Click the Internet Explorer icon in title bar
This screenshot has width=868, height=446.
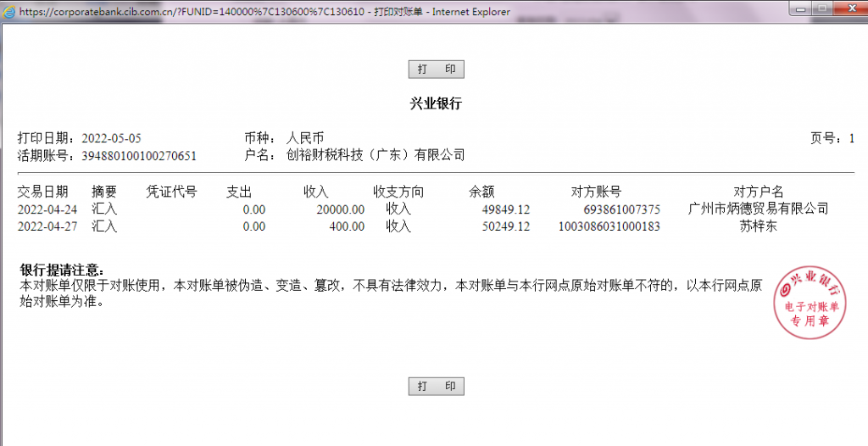tap(9, 12)
